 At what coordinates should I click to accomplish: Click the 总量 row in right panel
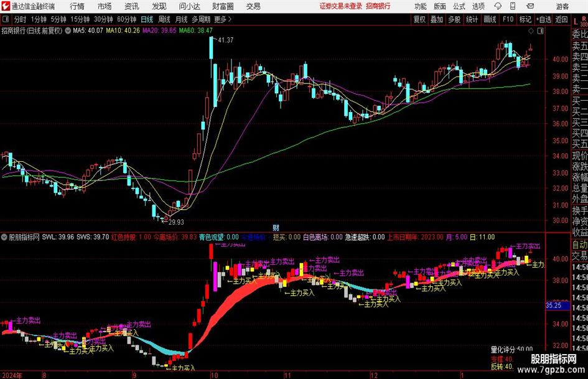580,189
